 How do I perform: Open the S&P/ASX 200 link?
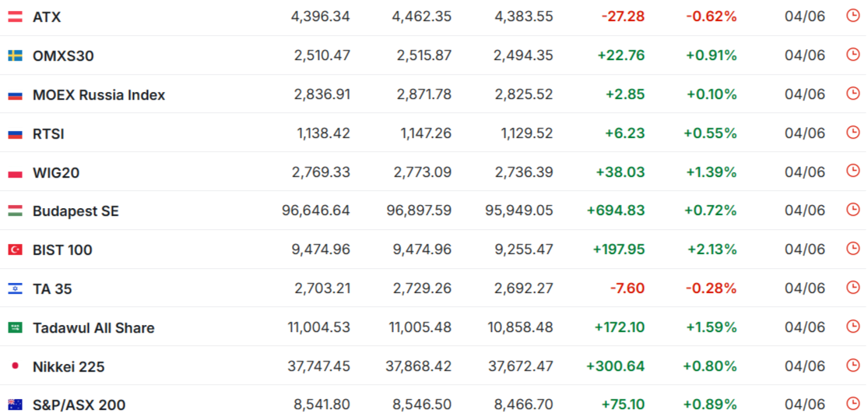79,405
